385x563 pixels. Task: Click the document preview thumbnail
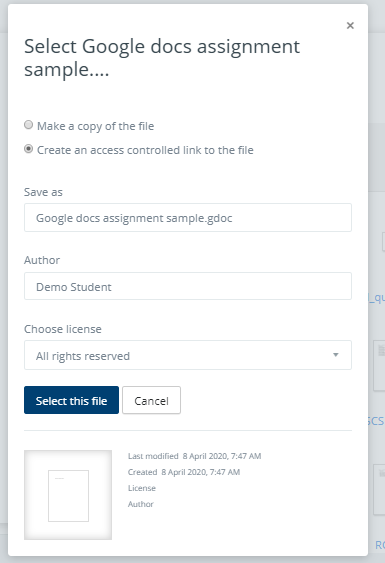tap(68, 495)
